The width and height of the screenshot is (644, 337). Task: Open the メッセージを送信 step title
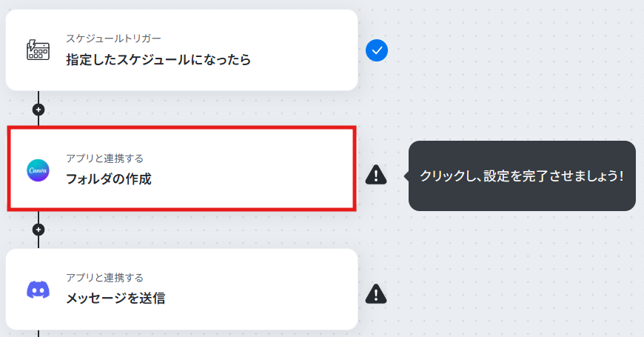[115, 298]
